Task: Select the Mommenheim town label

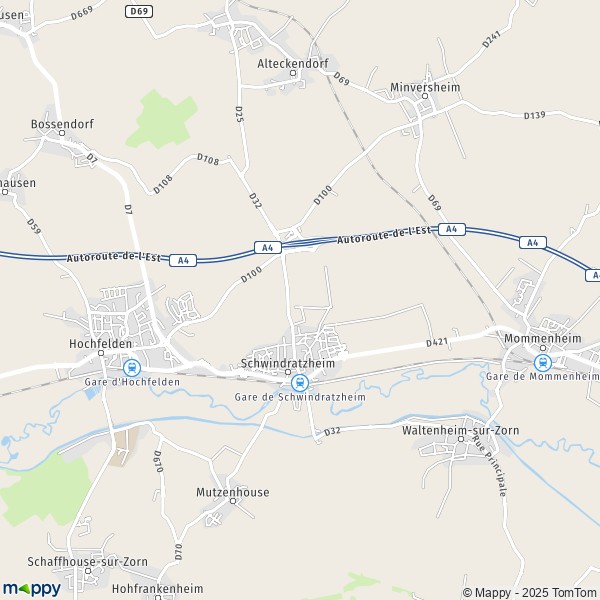Action: (543, 338)
